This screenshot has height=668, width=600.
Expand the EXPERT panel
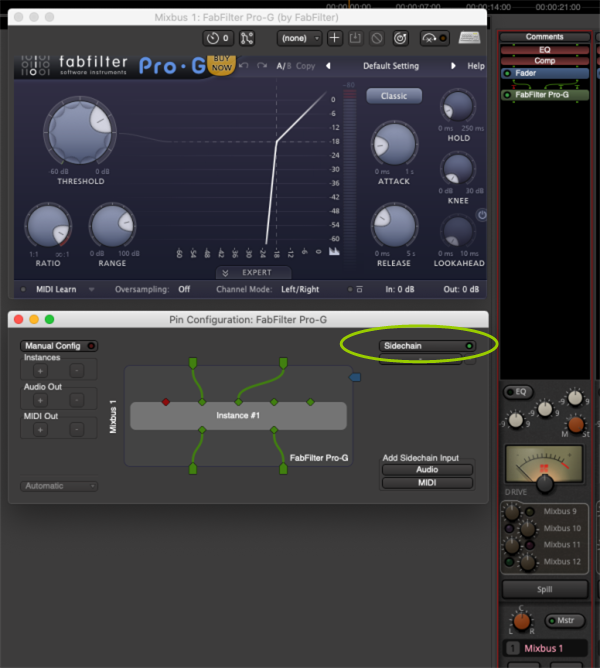[x=254, y=273]
